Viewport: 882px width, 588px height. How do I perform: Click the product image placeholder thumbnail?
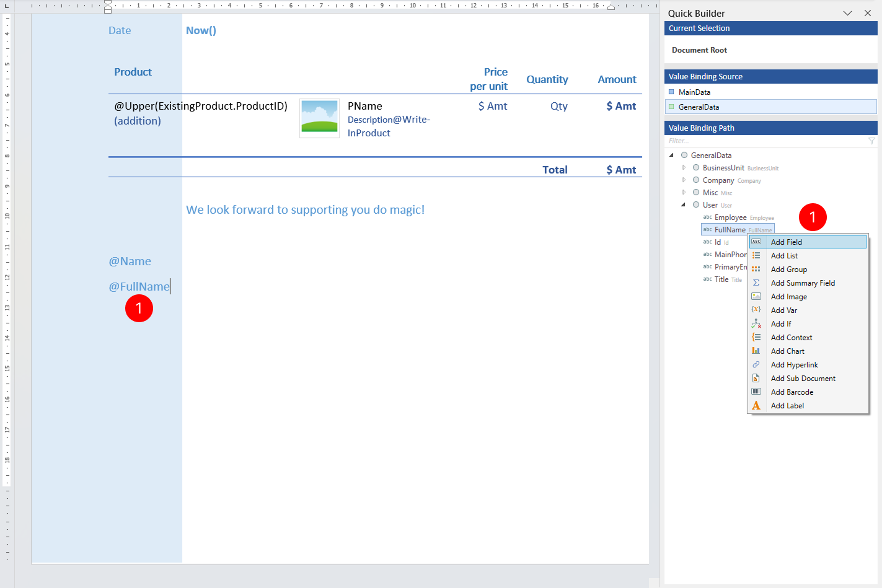tap(319, 118)
